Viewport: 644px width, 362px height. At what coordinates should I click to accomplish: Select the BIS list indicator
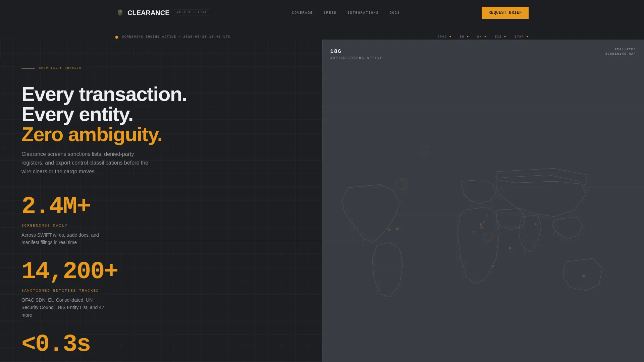tap(500, 37)
